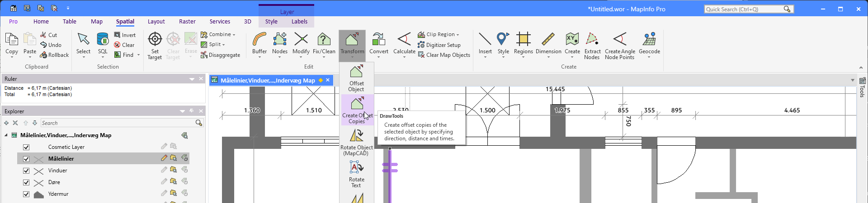The width and height of the screenshot is (868, 203).
Task: Open the Modify tool
Action: pyautogui.click(x=301, y=43)
